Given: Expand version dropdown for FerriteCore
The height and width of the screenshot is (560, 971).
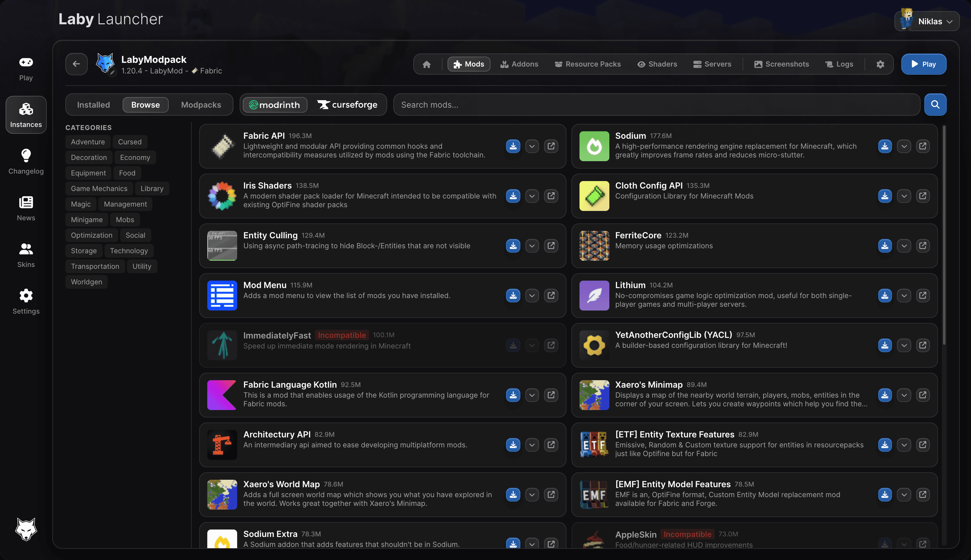Looking at the screenshot, I should (904, 245).
